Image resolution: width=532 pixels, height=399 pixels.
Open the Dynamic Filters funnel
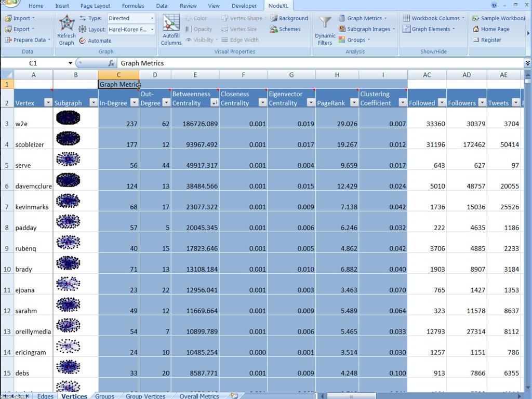325,24
